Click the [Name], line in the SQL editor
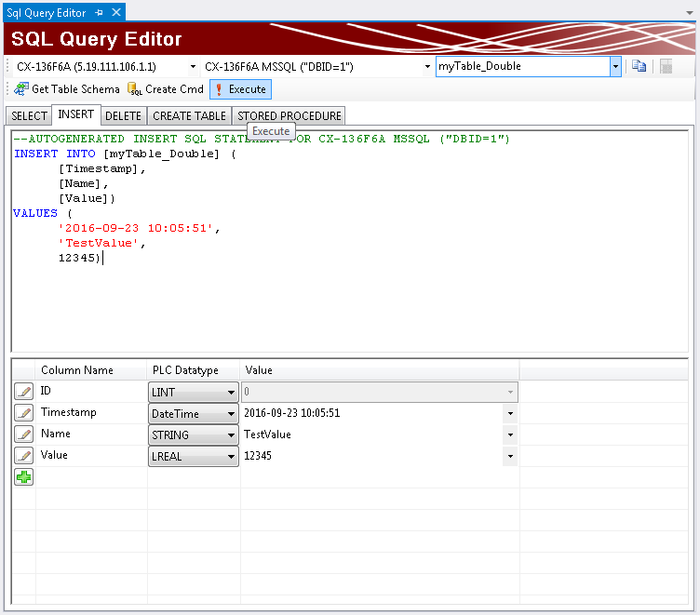The width and height of the screenshot is (700, 615). coord(84,184)
